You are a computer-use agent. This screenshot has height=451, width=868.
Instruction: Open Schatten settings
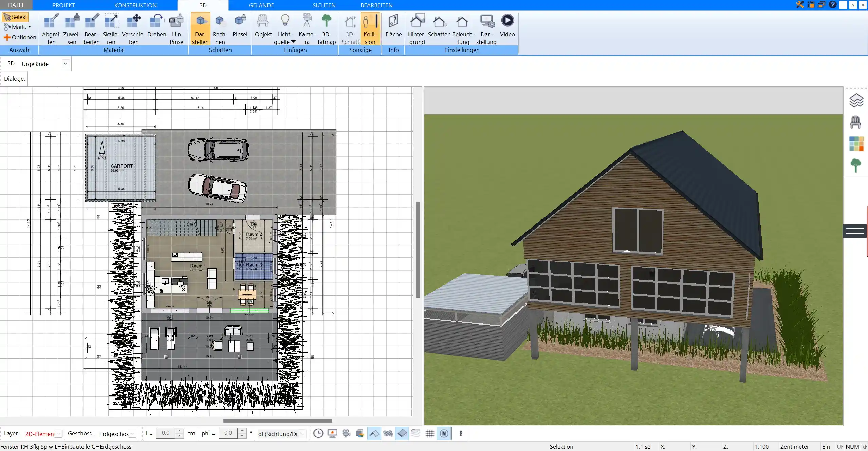(x=439, y=25)
